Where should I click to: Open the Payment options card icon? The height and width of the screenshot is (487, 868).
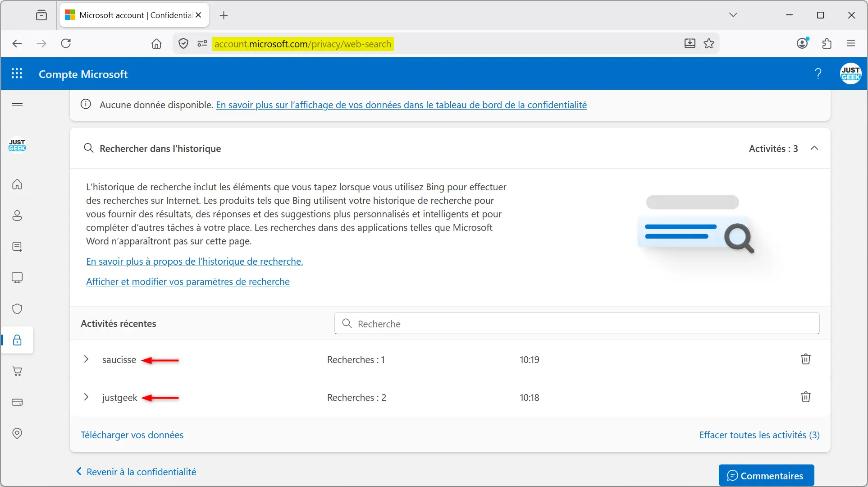(x=17, y=402)
